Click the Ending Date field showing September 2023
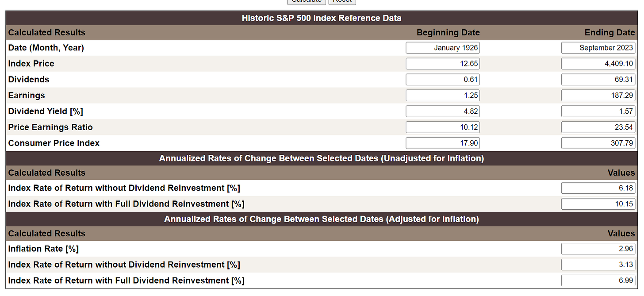The width and height of the screenshot is (644, 296). 598,48
